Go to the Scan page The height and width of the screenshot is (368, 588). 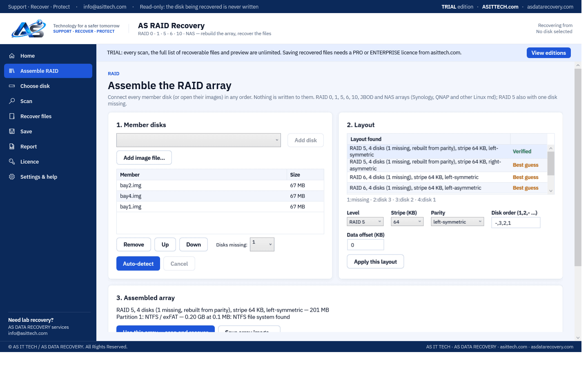48,101
